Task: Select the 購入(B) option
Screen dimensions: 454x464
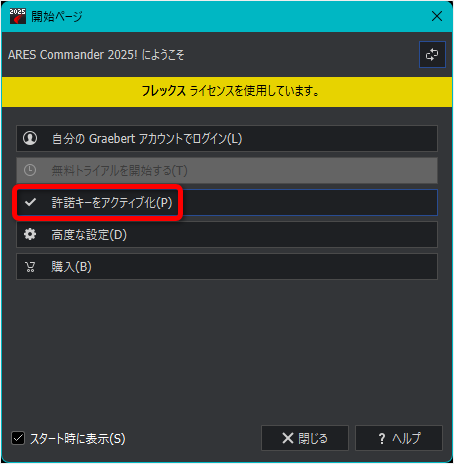Action: 227,267
